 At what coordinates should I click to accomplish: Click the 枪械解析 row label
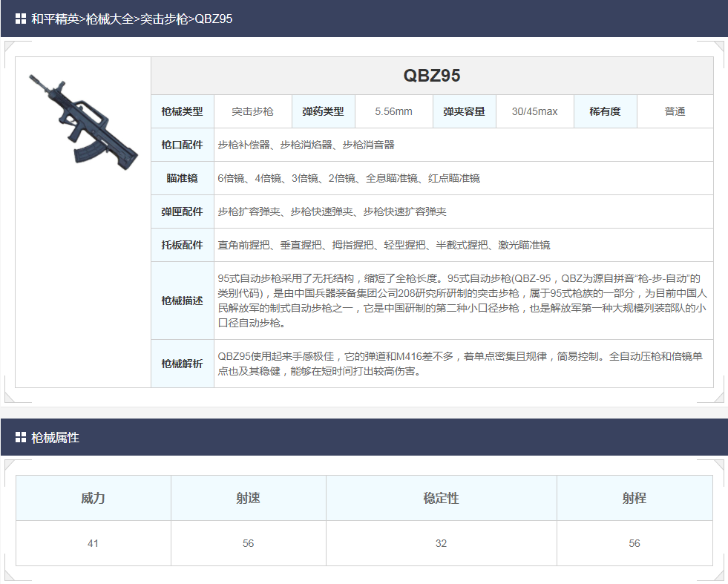click(183, 364)
